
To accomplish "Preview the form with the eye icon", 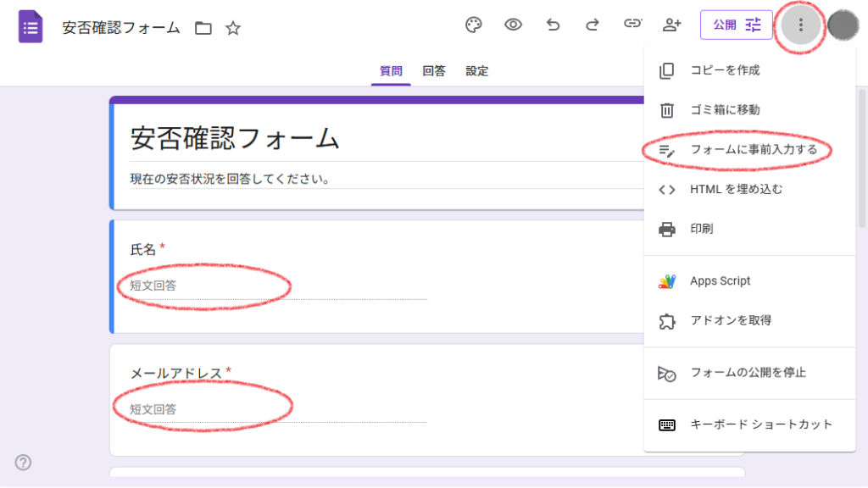I will coord(513,25).
